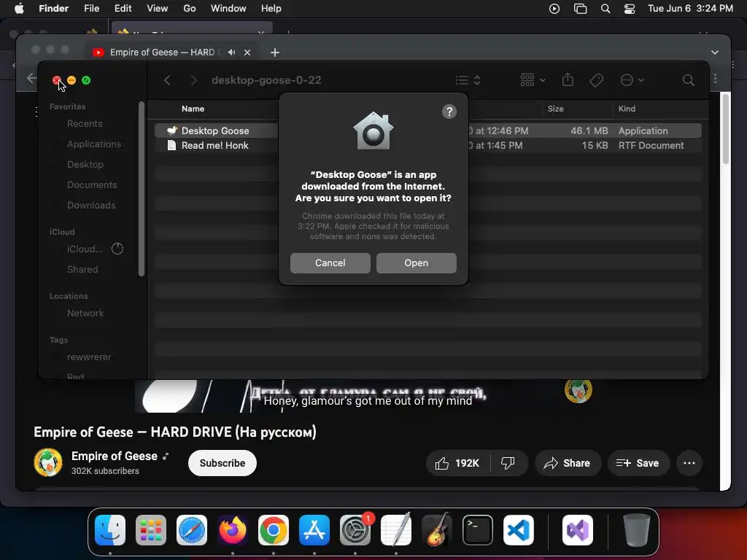Click the browser back arrow
The height and width of the screenshot is (560, 747).
31,78
